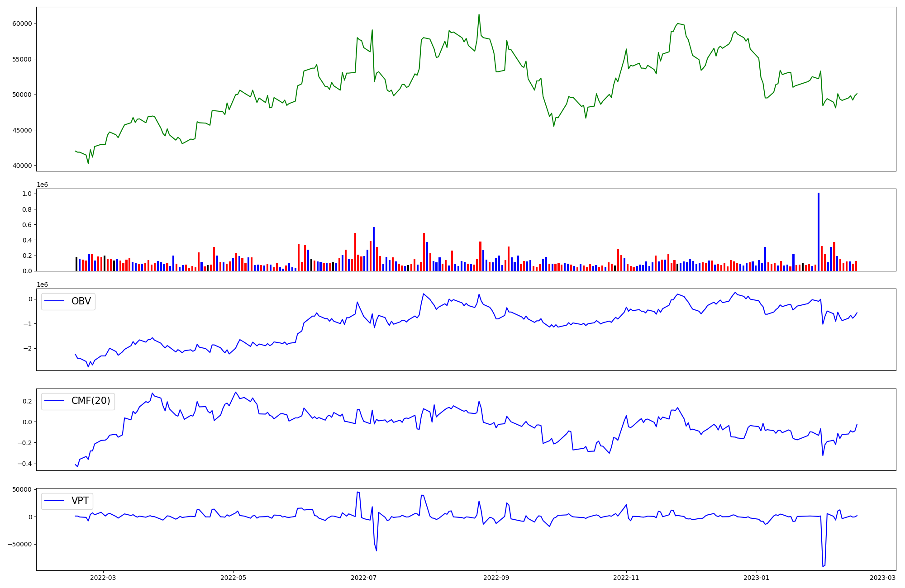905x588 pixels.
Task: Click the 2023-03 x-axis date label
Action: [882, 577]
